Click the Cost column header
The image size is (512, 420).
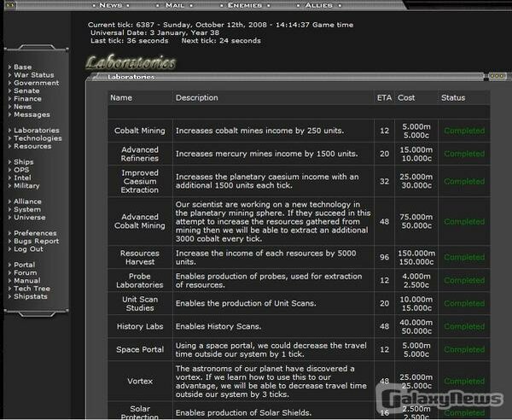tap(406, 97)
